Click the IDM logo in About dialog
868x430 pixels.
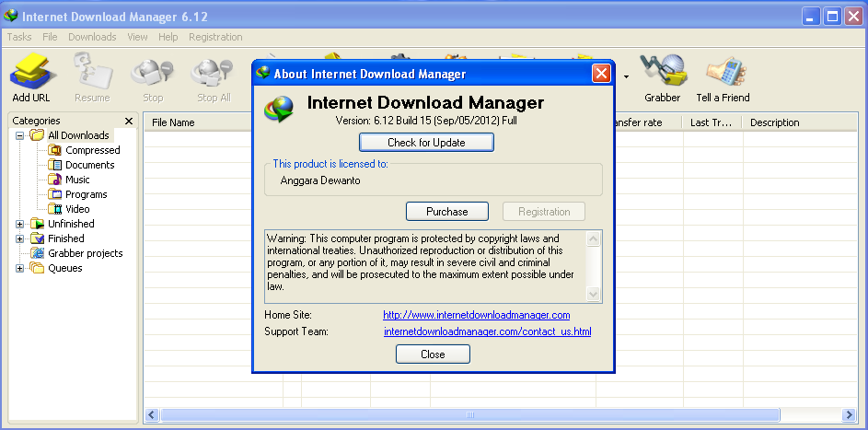pos(279,109)
